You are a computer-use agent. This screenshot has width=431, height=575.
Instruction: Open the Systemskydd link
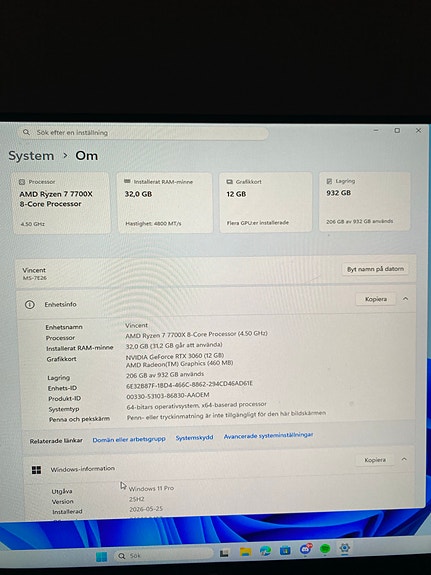[194, 437]
